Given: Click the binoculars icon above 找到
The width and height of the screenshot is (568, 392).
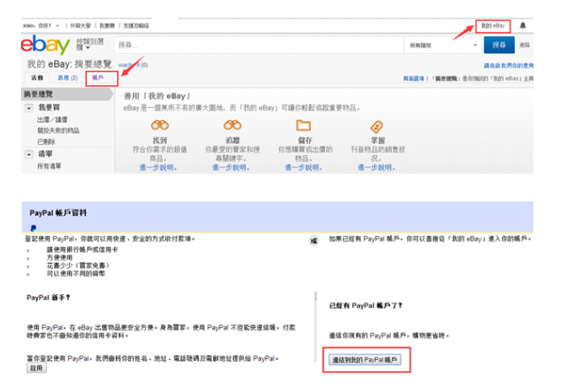Looking at the screenshot, I should (x=160, y=126).
